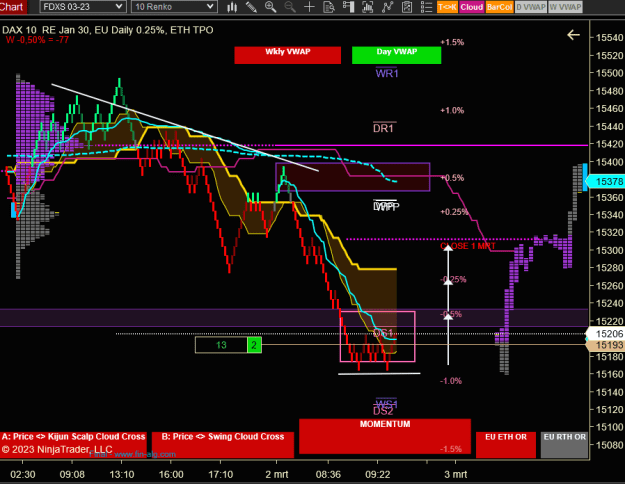Select the drawing tools pencil icon
This screenshot has height=484, width=625.
click(x=251, y=7)
